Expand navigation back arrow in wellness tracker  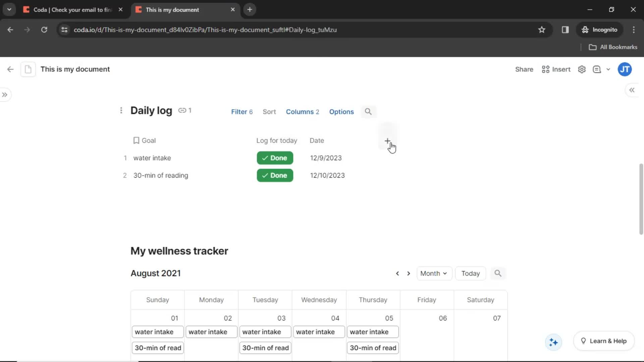tap(397, 273)
